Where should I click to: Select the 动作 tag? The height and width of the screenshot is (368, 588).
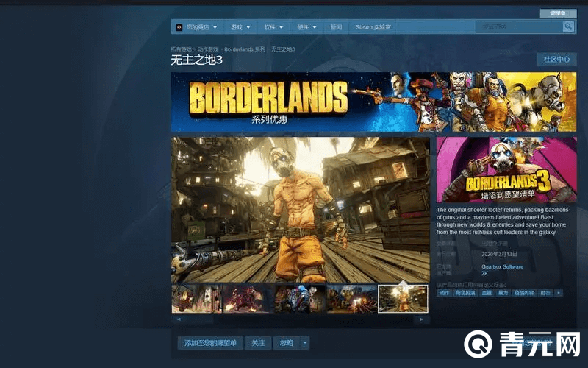pyautogui.click(x=444, y=293)
